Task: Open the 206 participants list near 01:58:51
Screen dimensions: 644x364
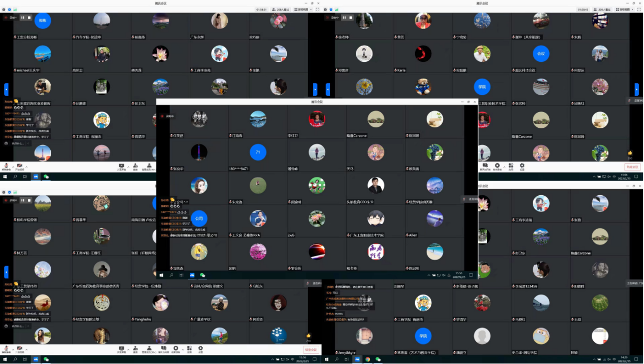Action: [x=280, y=10]
